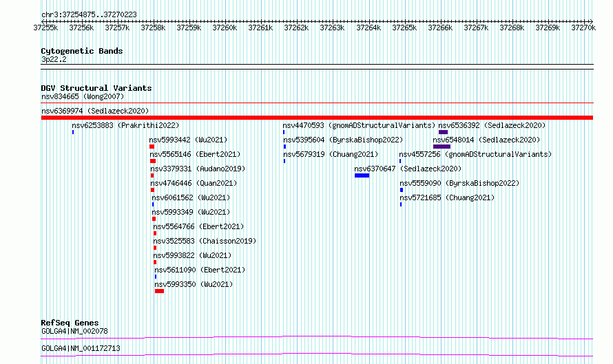Select the 37265k ruler position label
The width and height of the screenshot is (613, 364).
(x=404, y=28)
